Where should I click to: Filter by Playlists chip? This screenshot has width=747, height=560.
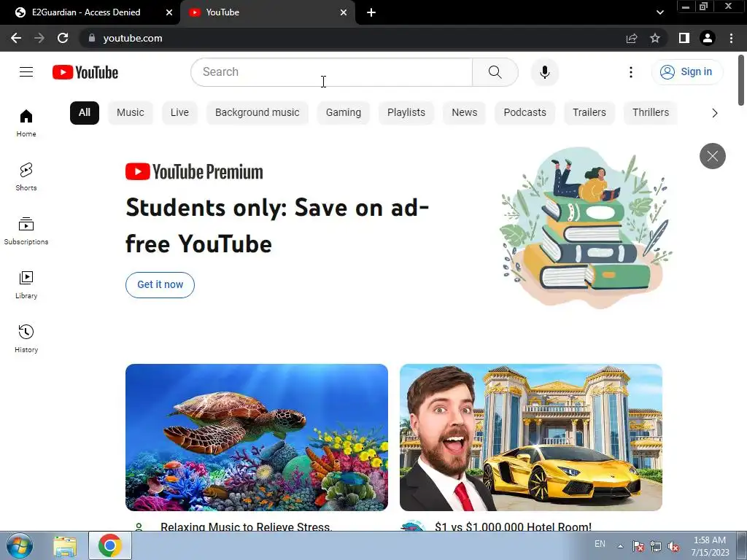pyautogui.click(x=406, y=113)
